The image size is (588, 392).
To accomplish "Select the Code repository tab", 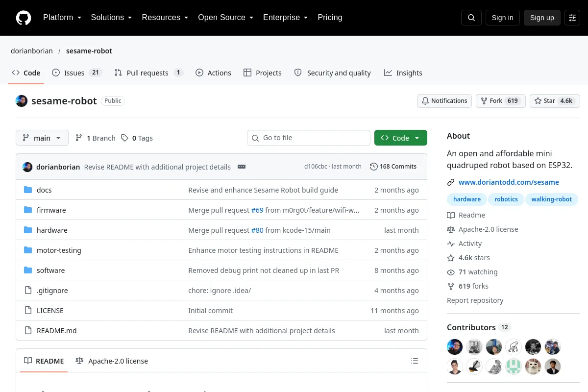I will point(26,73).
